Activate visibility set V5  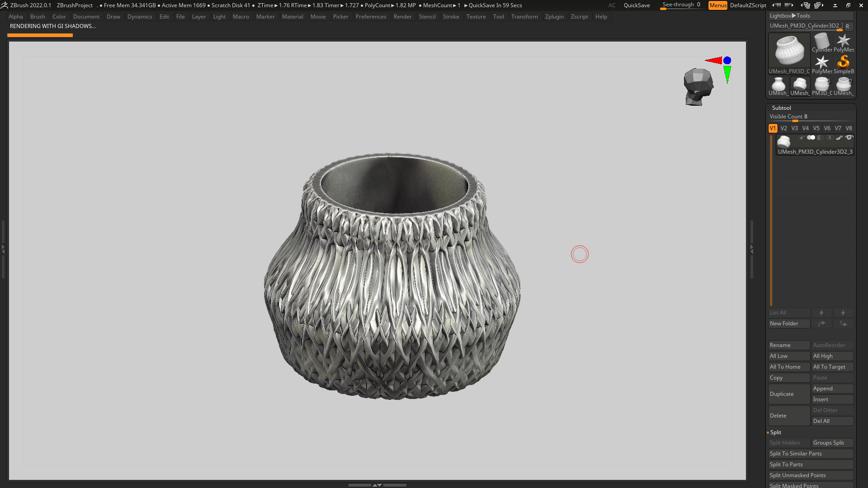[x=816, y=128]
